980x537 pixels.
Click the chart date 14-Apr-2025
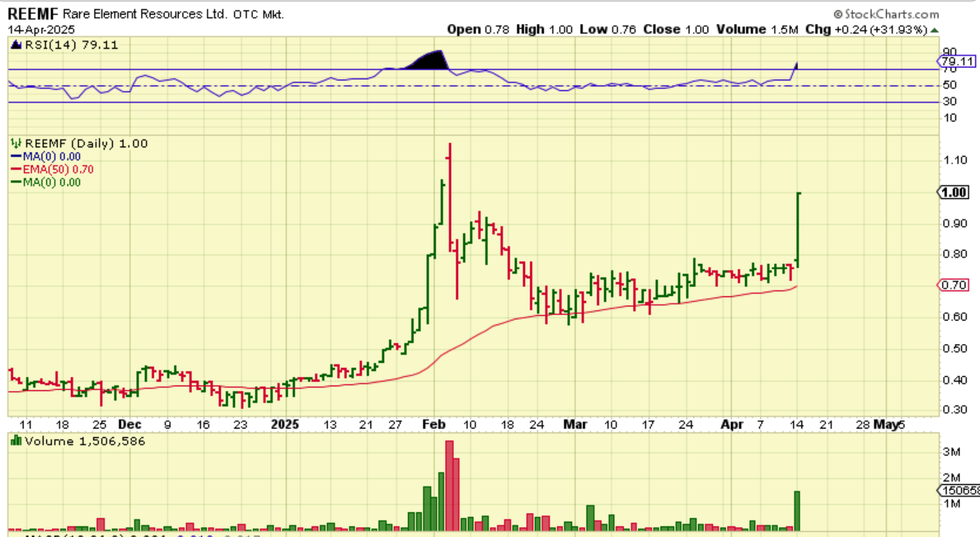(x=41, y=29)
